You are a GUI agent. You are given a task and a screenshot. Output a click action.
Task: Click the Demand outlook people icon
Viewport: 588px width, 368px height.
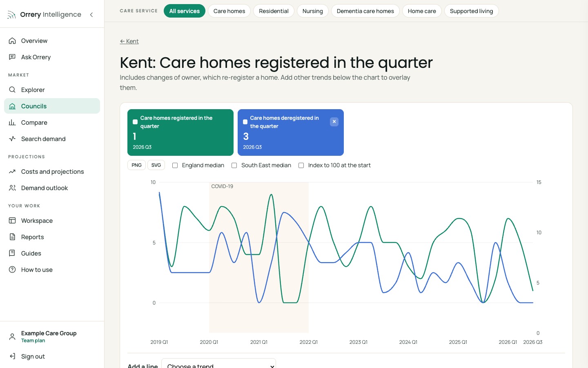pyautogui.click(x=12, y=188)
